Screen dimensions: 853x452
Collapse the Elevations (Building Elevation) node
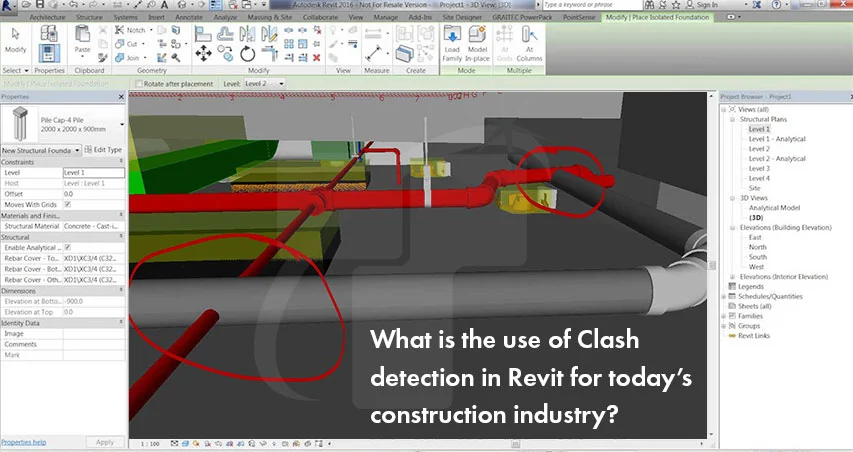(733, 227)
